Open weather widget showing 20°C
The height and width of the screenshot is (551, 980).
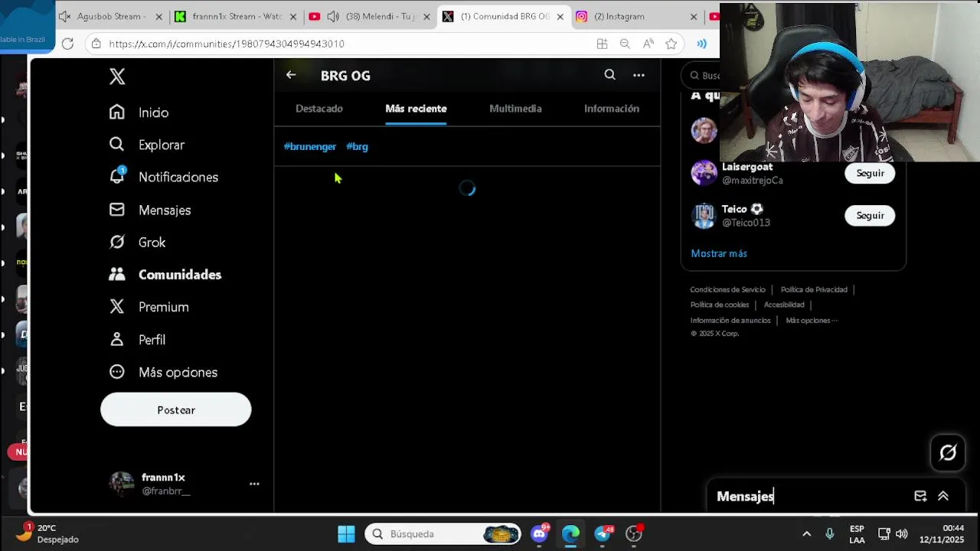[47, 533]
